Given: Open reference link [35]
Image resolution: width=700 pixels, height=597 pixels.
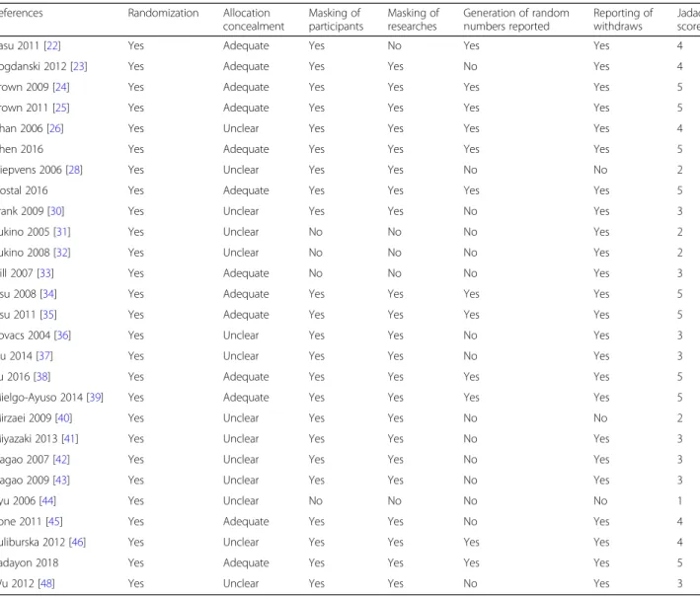Looking at the screenshot, I should pyautogui.click(x=48, y=315).
